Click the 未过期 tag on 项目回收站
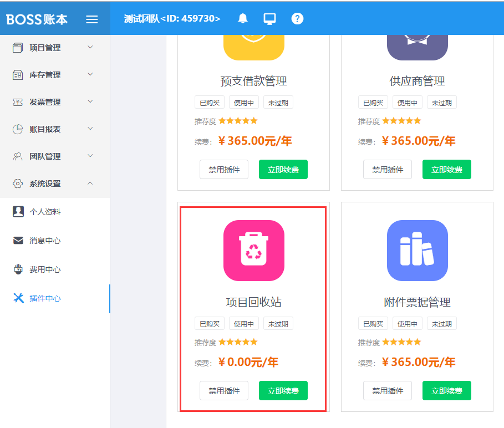504x428 pixels. click(278, 324)
